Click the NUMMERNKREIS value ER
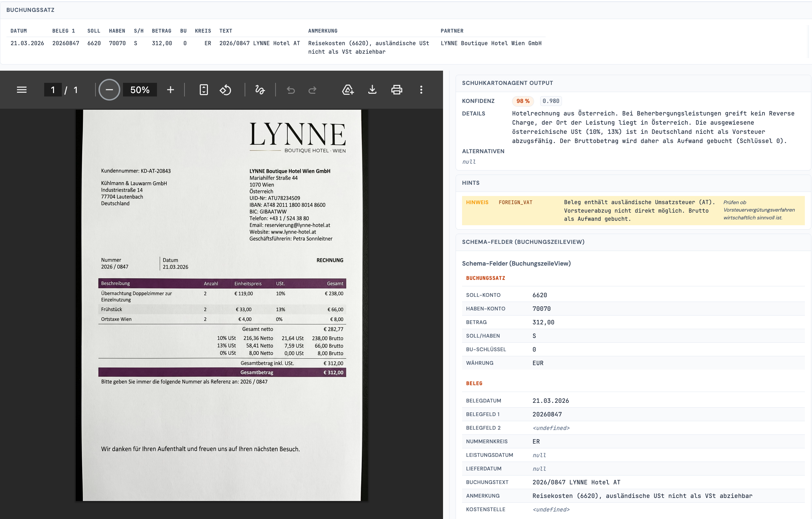 coord(536,442)
